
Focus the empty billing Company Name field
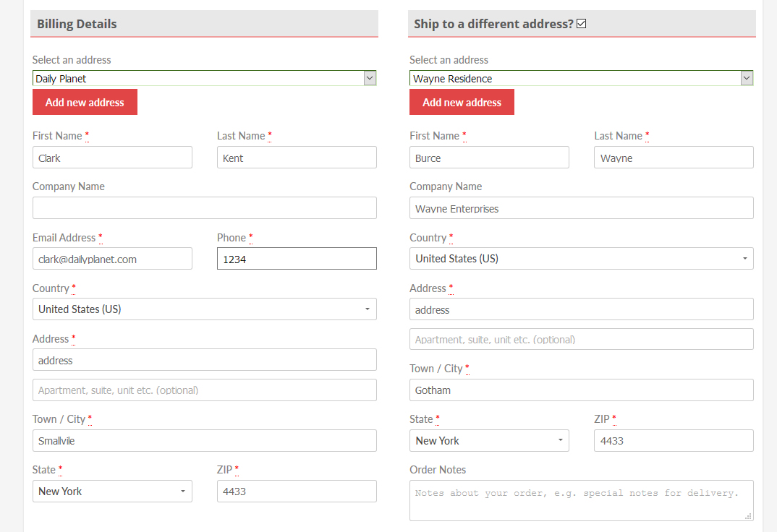[204, 208]
